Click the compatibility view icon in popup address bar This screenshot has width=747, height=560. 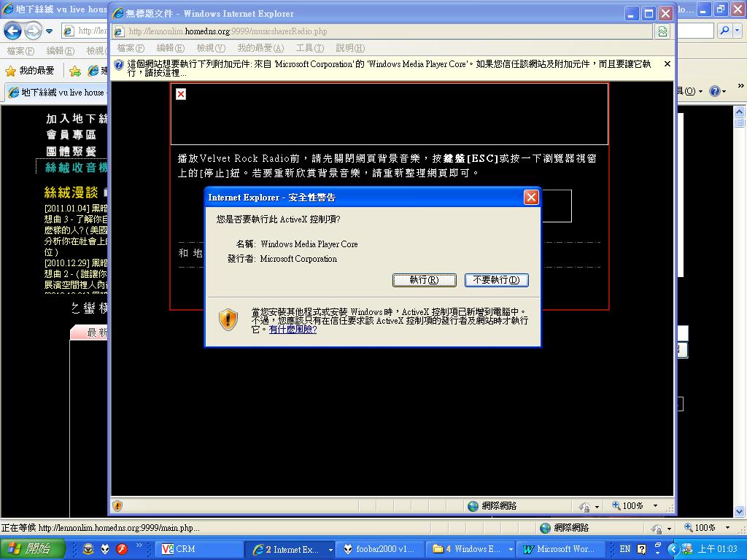click(662, 31)
